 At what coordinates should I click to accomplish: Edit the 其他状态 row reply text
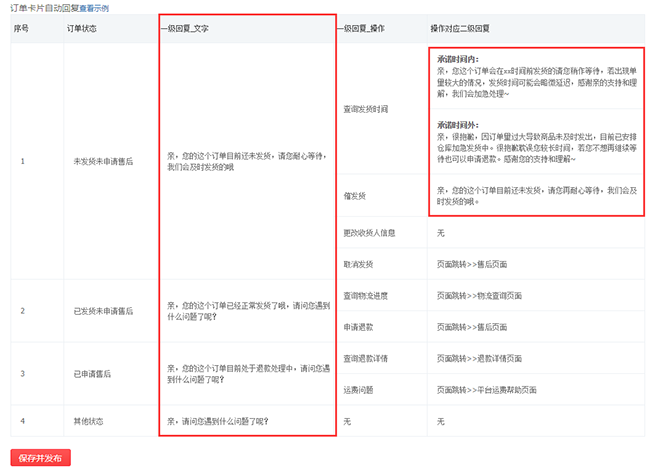pos(218,420)
